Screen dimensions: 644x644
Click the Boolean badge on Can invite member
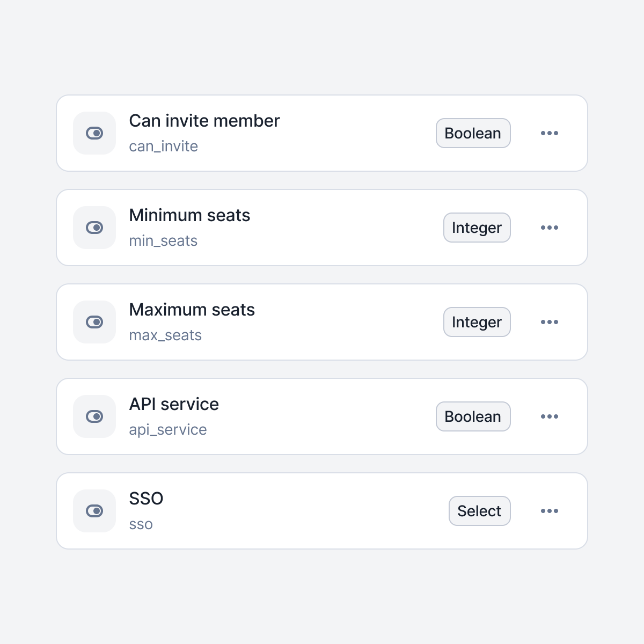tap(473, 133)
